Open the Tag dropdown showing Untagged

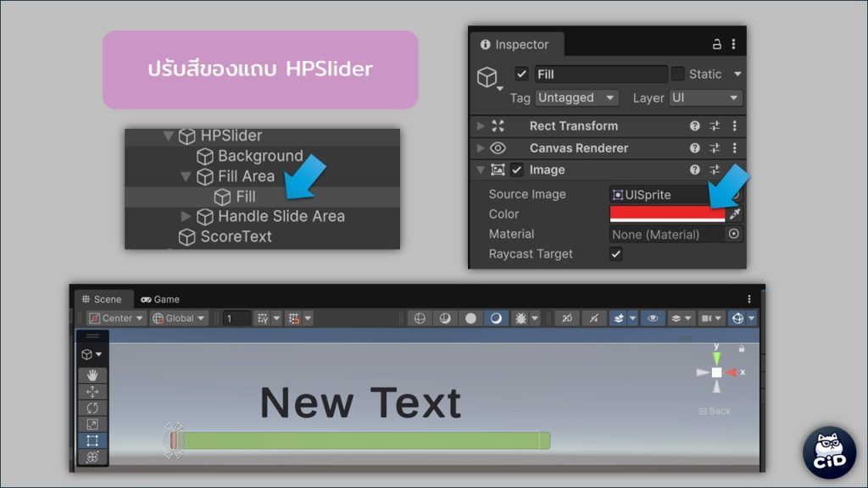pos(576,97)
